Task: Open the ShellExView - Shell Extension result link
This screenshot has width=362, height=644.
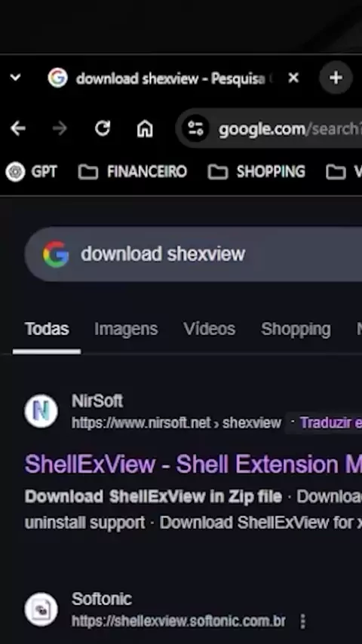Action: click(193, 464)
